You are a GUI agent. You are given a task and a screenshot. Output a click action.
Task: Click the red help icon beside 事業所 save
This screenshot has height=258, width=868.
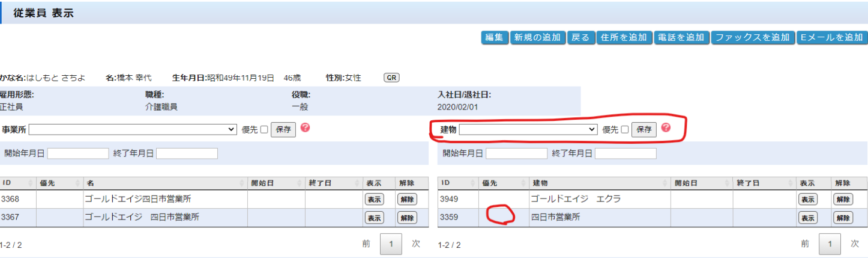[x=305, y=128]
